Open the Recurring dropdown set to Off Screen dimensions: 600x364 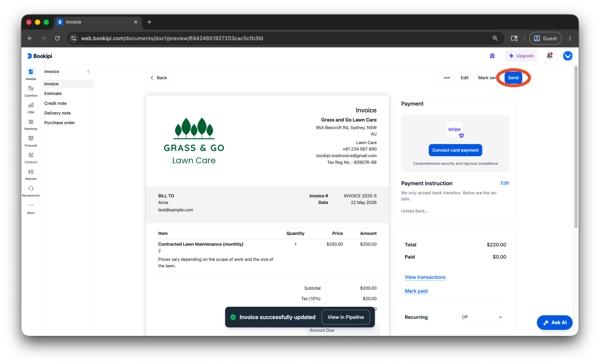(x=482, y=317)
